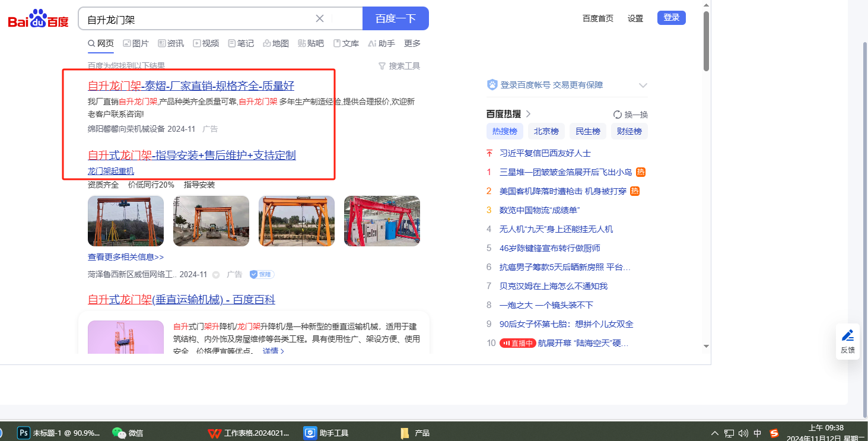Click the 详情 link in the Baike snippet

click(274, 351)
